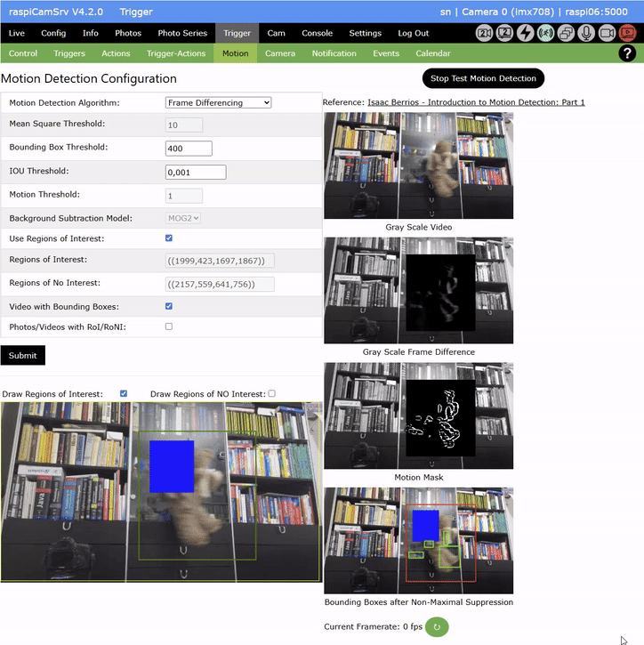Screen dimensions: 644x645
Task: Open help via question mark icon
Action: pyautogui.click(x=627, y=53)
